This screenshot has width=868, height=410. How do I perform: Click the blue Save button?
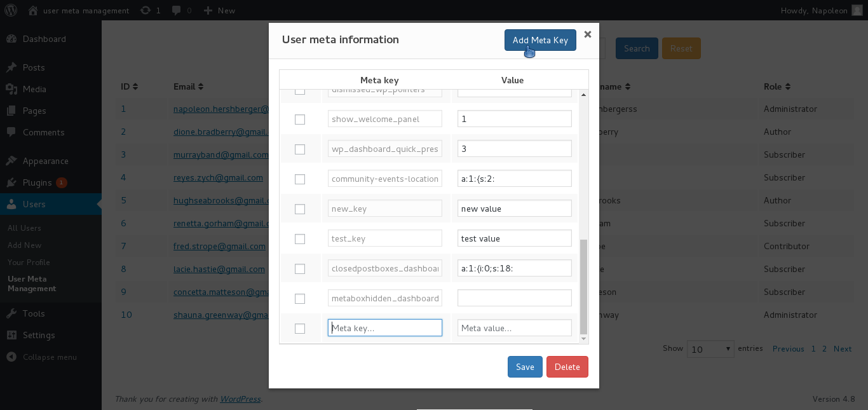point(525,367)
